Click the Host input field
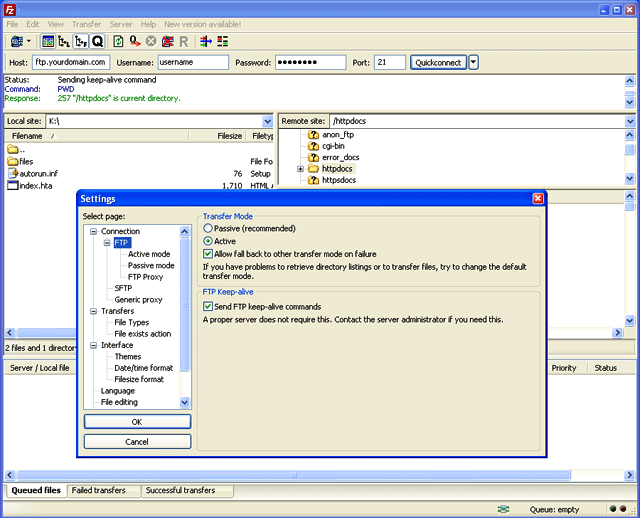 71,62
